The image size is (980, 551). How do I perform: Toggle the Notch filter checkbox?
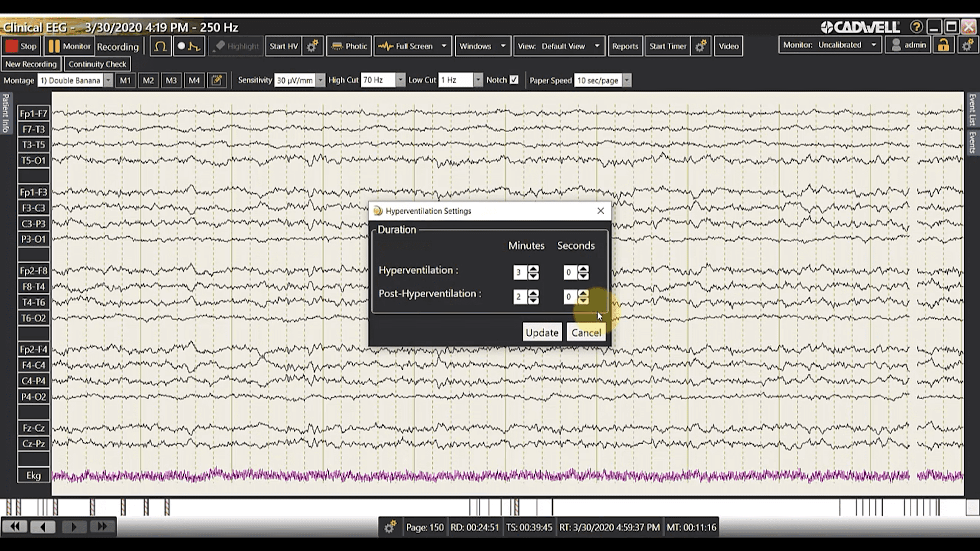(x=514, y=80)
